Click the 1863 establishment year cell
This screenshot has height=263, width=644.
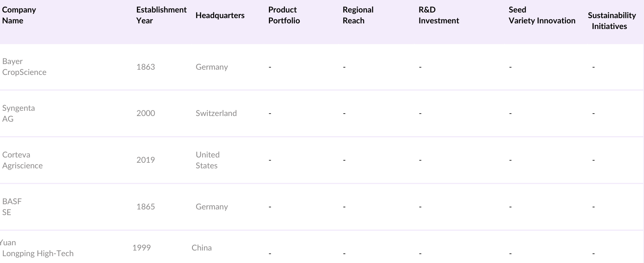pyautogui.click(x=145, y=67)
